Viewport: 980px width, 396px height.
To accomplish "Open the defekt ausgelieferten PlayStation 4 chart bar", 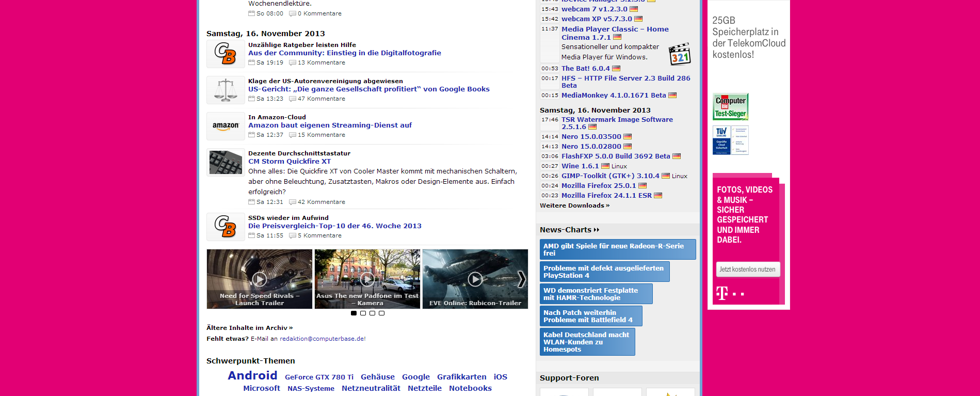I will (605, 272).
